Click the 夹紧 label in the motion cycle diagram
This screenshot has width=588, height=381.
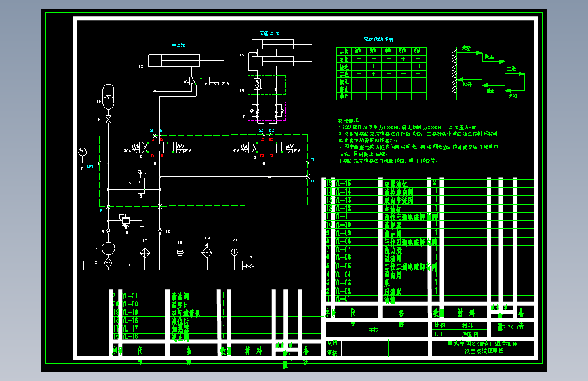click(x=466, y=48)
